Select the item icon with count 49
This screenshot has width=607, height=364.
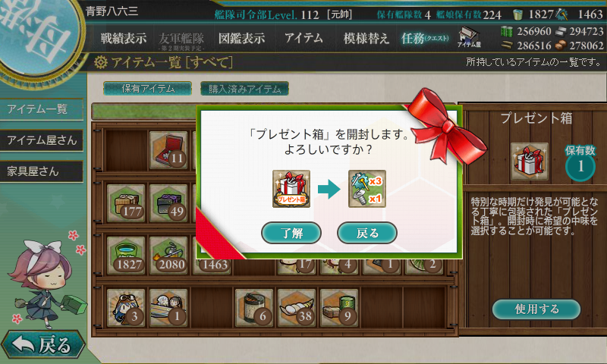tap(168, 202)
